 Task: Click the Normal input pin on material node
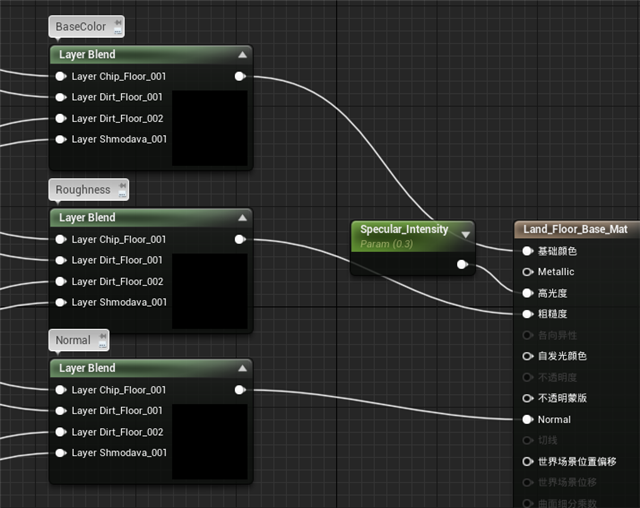[x=528, y=419]
